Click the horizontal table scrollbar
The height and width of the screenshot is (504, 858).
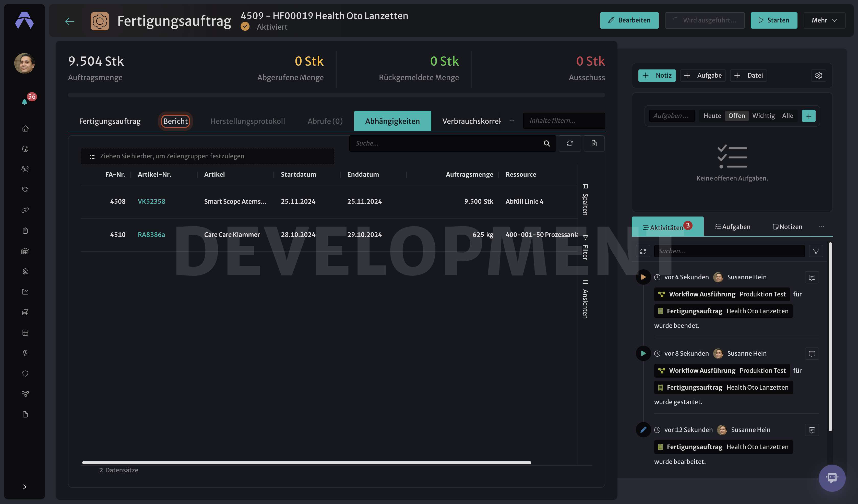point(306,462)
